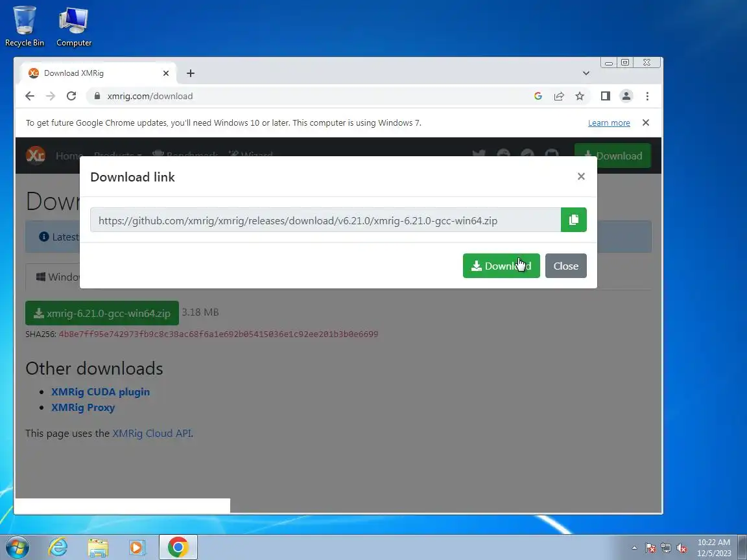
Task: Dismiss the dialog using the X icon
Action: click(581, 176)
